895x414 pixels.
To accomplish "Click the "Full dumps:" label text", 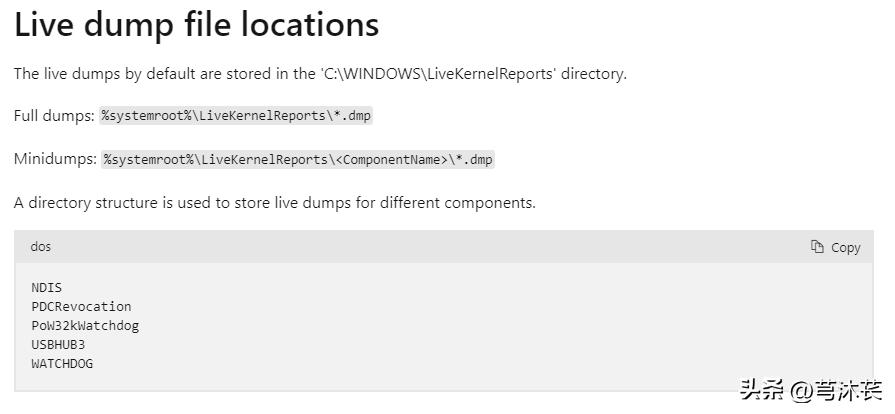I will [54, 116].
